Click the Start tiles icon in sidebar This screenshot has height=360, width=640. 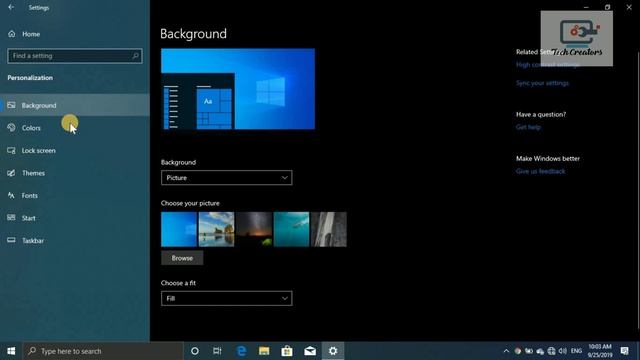(x=11, y=218)
